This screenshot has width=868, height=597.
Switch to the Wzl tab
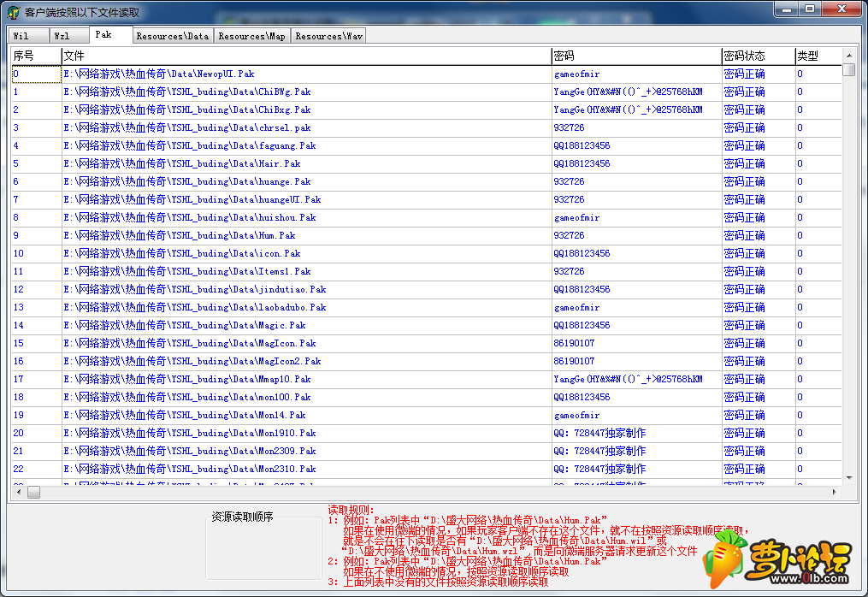69,36
